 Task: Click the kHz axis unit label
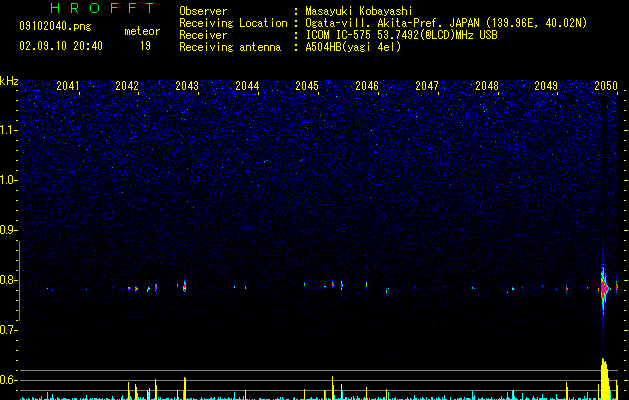[x=9, y=81]
